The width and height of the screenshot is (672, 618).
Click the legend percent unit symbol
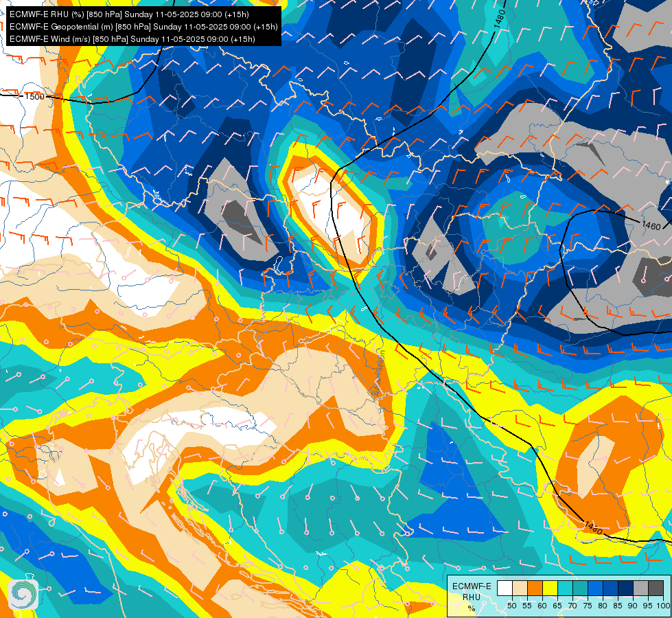click(x=472, y=608)
